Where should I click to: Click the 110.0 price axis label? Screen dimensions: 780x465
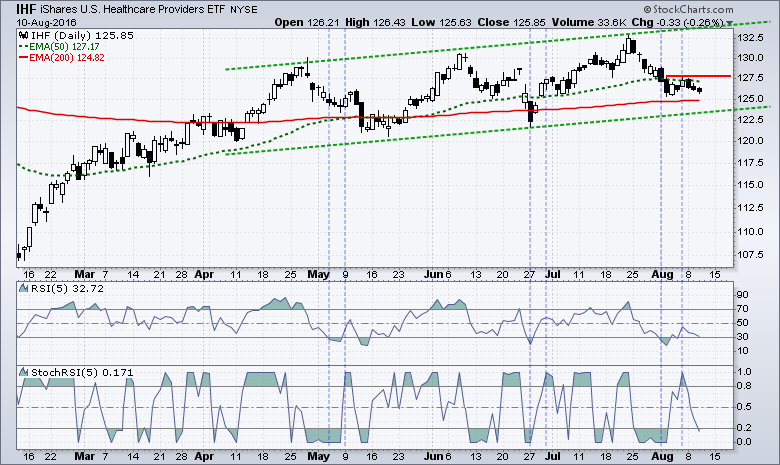(x=750, y=231)
